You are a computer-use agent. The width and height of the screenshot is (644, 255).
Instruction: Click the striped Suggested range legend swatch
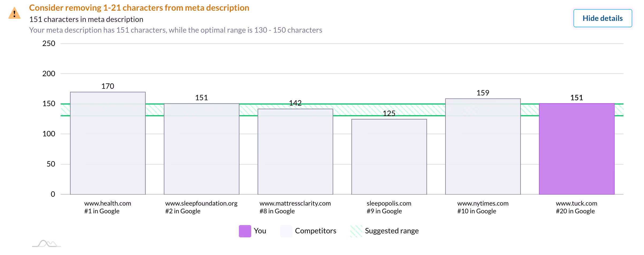tap(356, 231)
